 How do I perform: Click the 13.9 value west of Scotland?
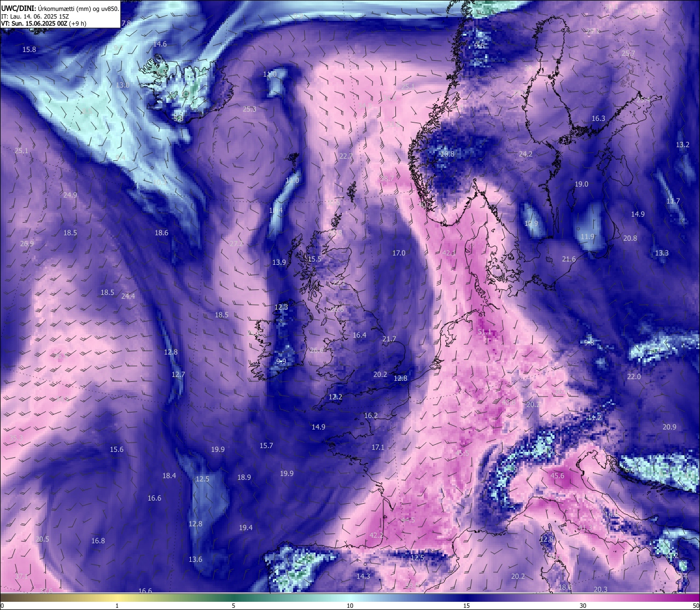coord(279,262)
